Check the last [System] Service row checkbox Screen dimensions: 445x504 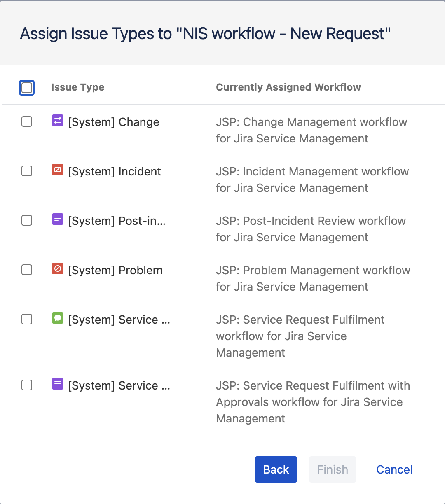coord(26,385)
